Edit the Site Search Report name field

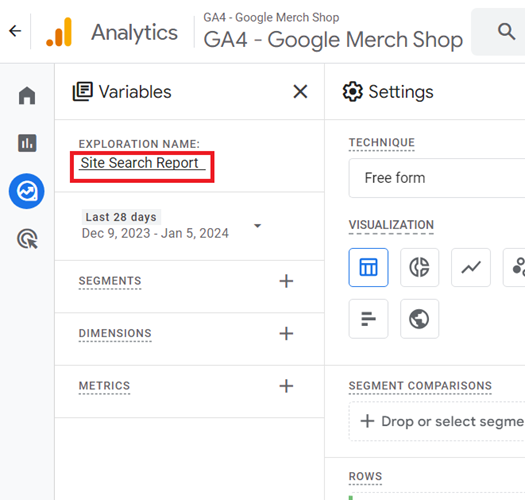[142, 163]
